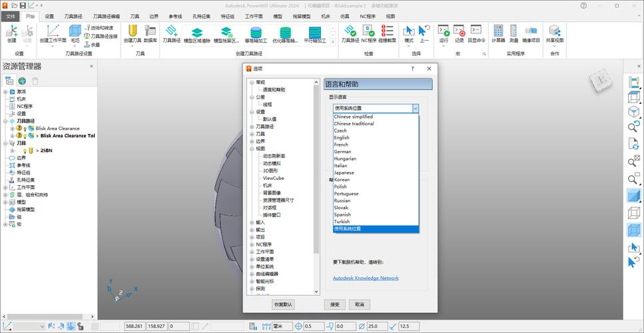Select ViewCube in the options tree
Screen dimensions: 644x333
tap(274, 178)
